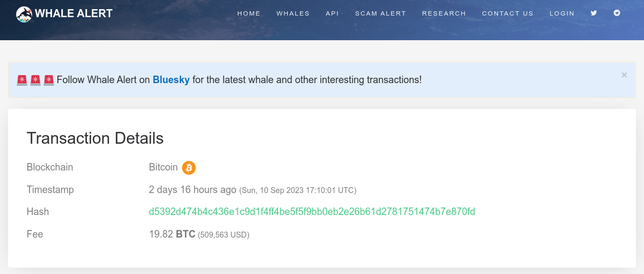644x274 pixels.
Task: Go to the Home menu item
Action: coord(249,13)
